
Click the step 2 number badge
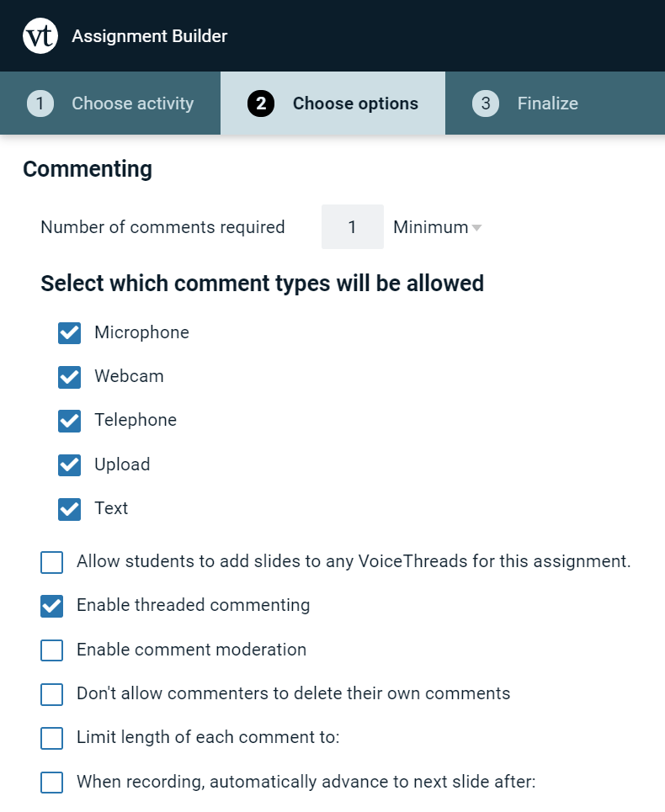(261, 103)
